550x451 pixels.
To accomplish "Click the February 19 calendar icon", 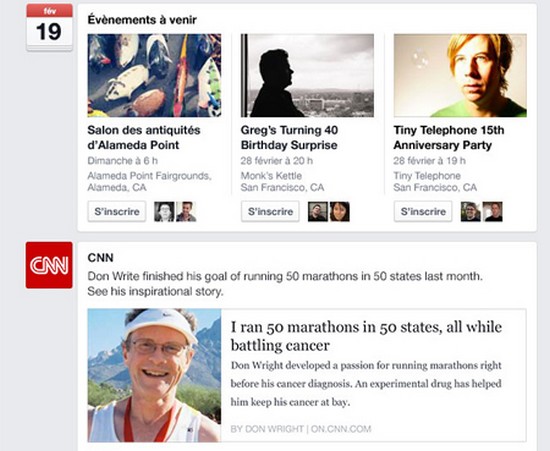I will tap(49, 27).
